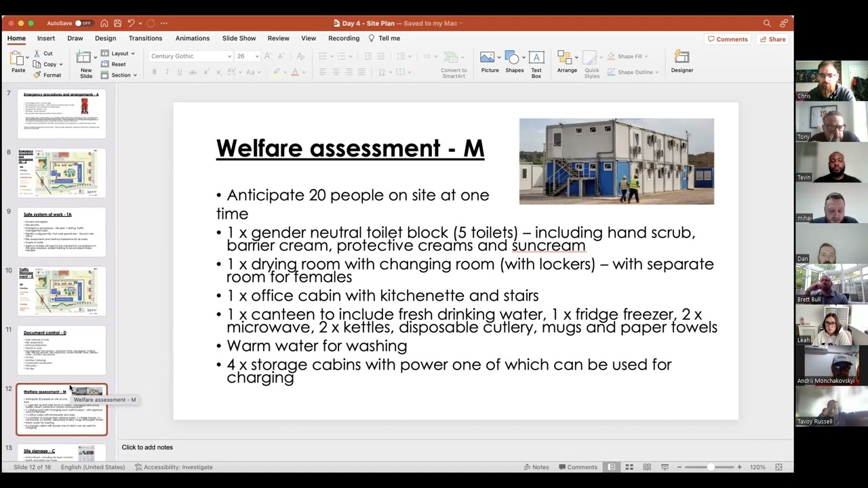Select slide 9 Safe system of work thumbnail
Image resolution: width=868 pixels, height=488 pixels.
coord(61,232)
